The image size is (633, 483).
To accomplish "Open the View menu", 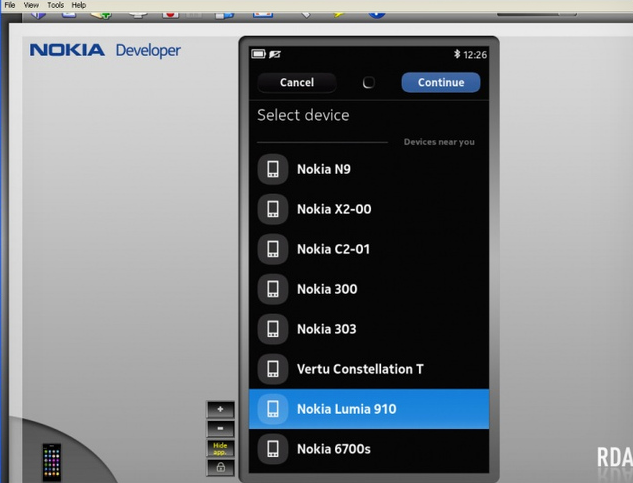I will tap(32, 5).
